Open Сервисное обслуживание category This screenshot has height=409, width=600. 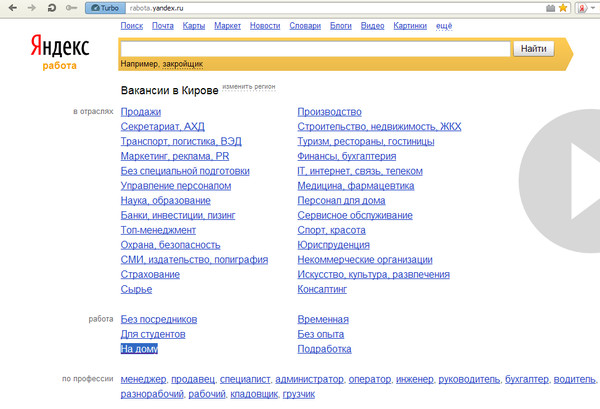pyautogui.click(x=355, y=215)
